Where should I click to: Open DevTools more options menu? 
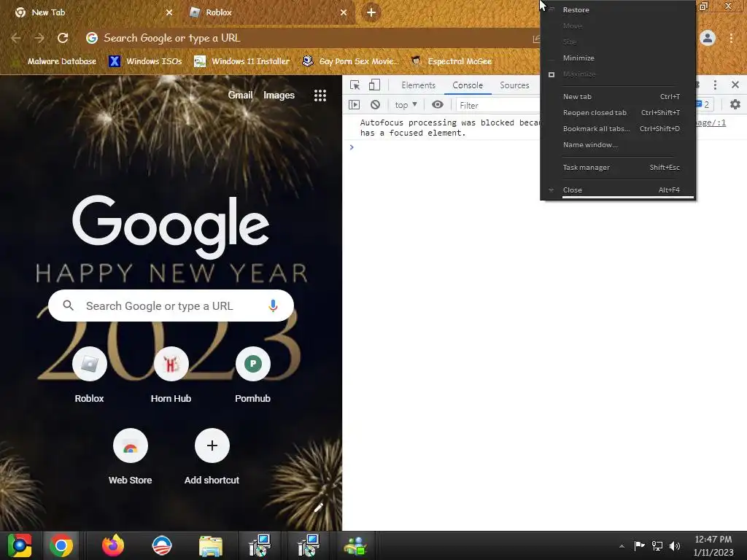tap(715, 85)
